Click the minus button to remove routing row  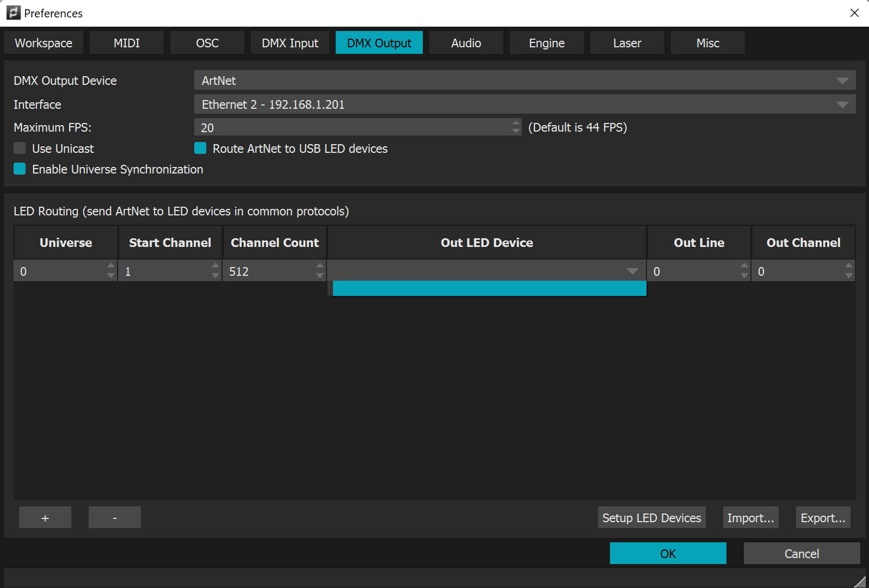point(114,517)
